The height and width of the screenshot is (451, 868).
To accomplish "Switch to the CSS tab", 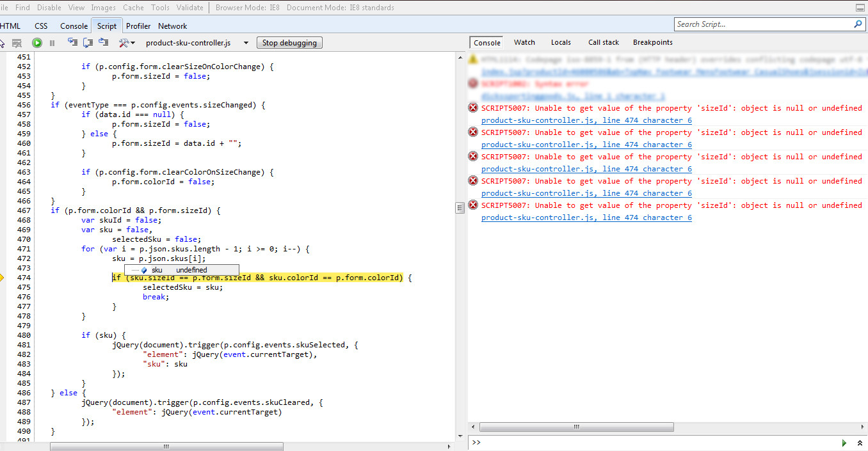I will point(41,26).
